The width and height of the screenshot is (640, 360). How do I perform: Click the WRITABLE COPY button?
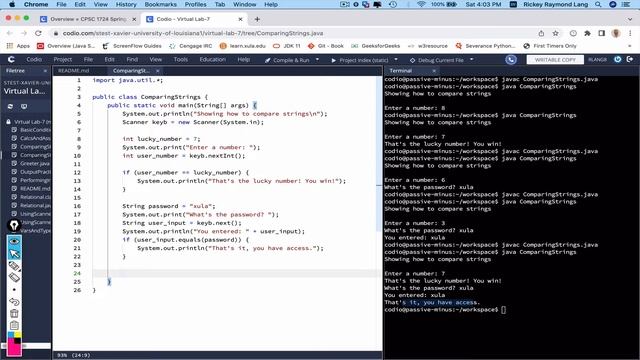coord(555,60)
